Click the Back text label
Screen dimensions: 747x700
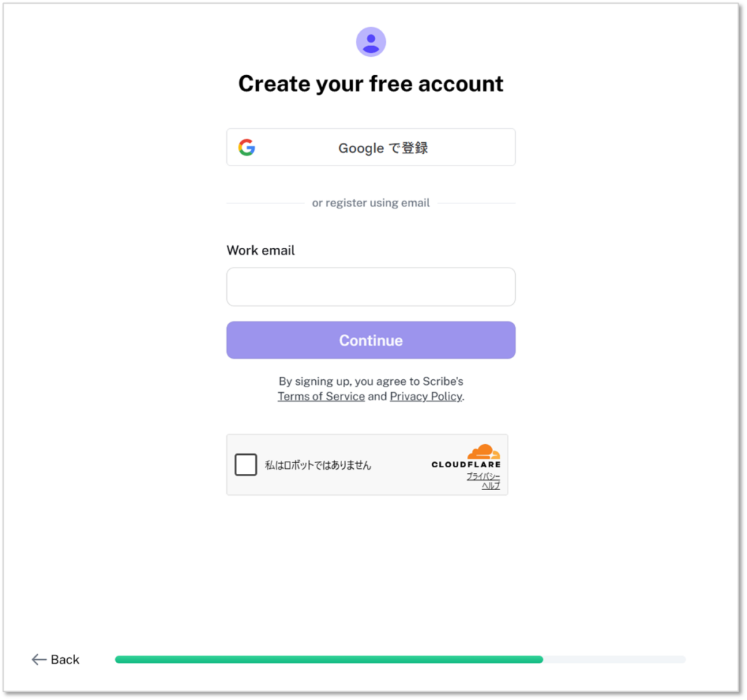pyautogui.click(x=65, y=659)
